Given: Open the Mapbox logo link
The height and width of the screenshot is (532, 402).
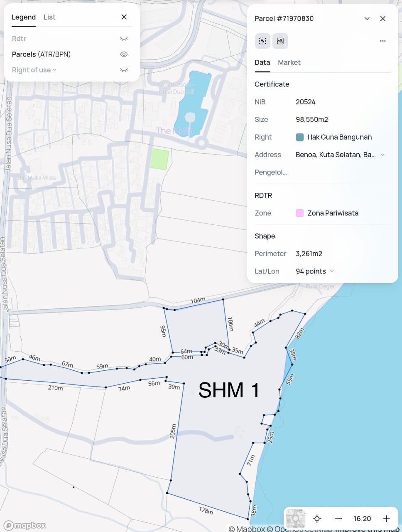Looking at the screenshot, I should (25, 525).
